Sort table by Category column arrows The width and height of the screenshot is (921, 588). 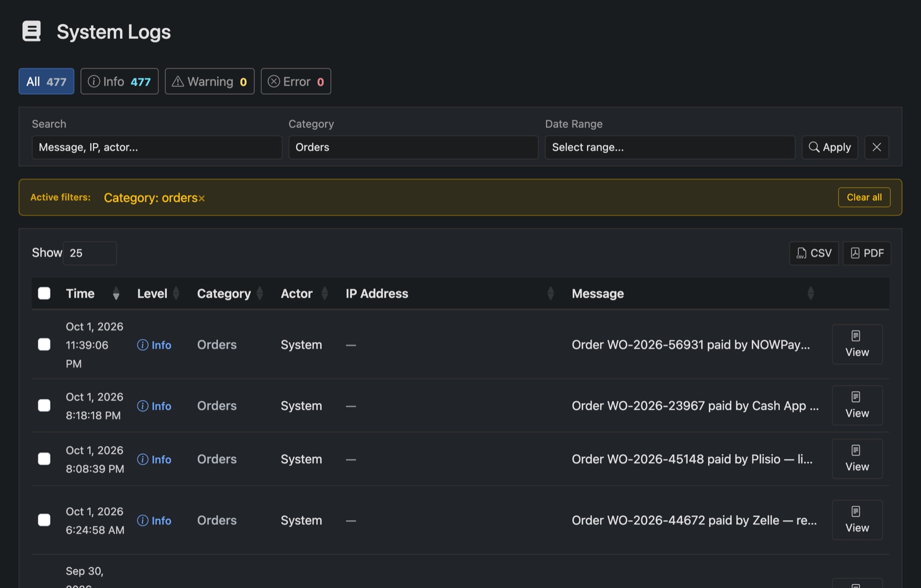pyautogui.click(x=259, y=293)
